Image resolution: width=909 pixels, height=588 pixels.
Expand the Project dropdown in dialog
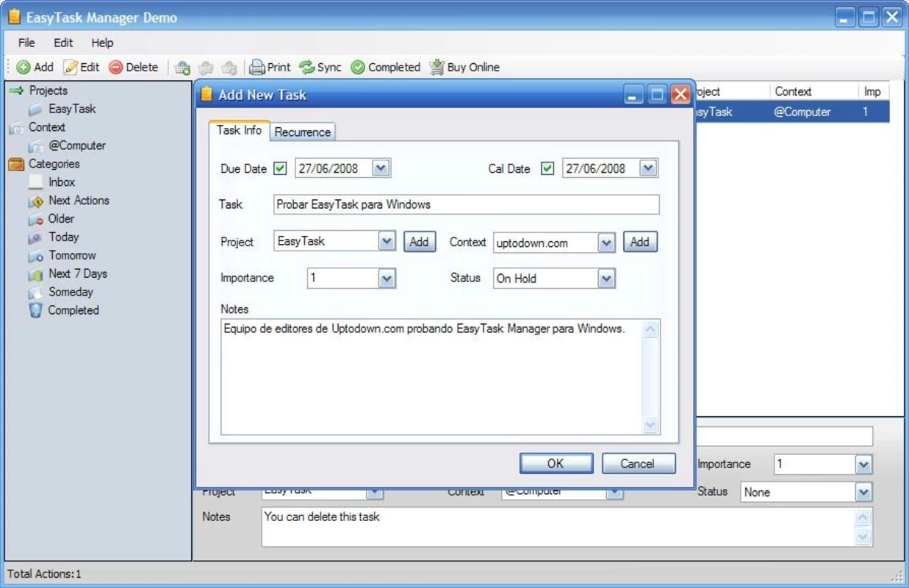click(x=387, y=241)
